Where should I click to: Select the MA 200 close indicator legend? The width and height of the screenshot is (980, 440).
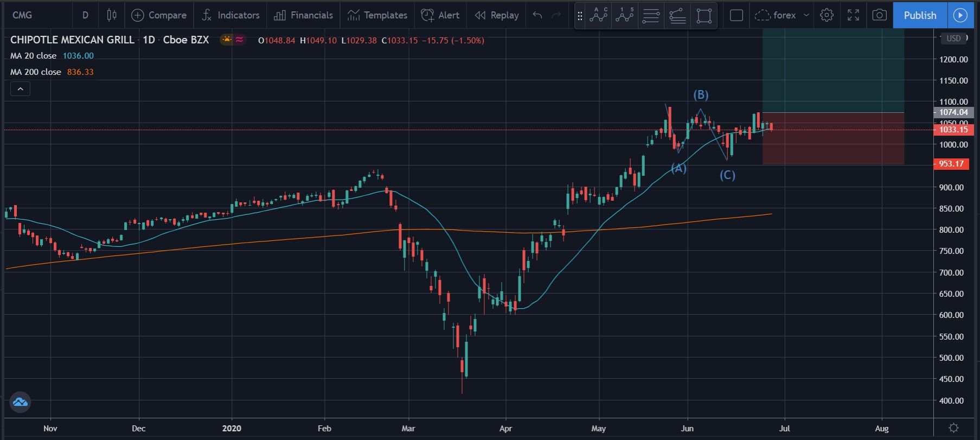52,72
